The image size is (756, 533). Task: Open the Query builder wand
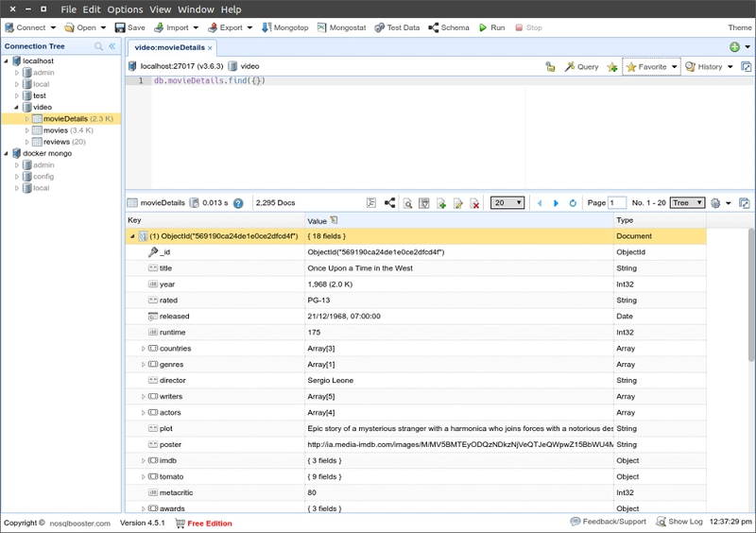[582, 66]
